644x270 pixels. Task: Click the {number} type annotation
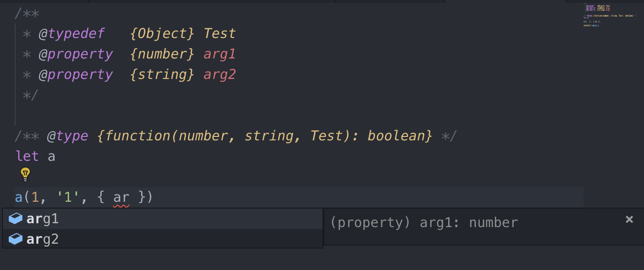[x=163, y=54]
